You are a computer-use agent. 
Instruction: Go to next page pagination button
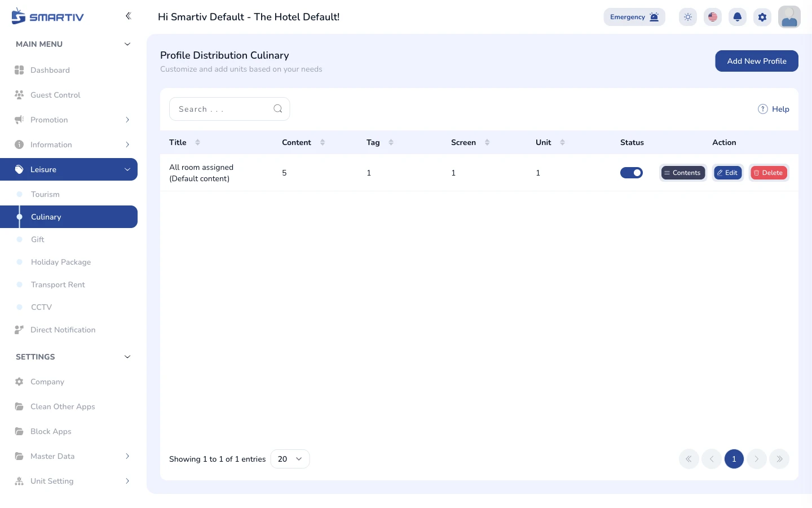click(x=757, y=459)
